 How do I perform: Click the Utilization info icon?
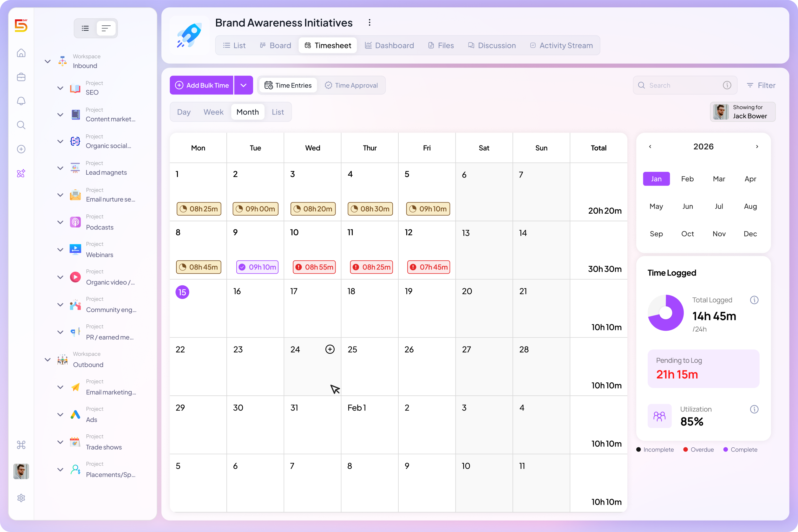tap(754, 409)
